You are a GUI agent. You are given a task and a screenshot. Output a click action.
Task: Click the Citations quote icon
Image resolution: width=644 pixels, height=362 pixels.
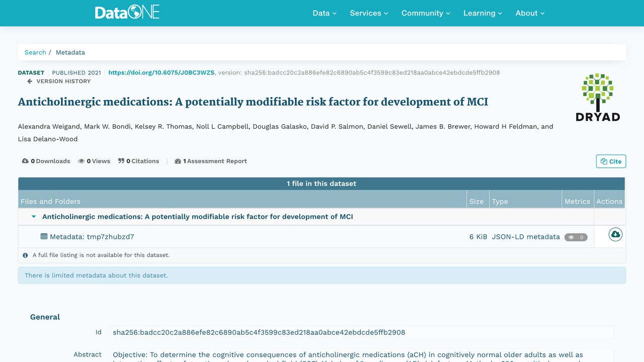(x=121, y=161)
